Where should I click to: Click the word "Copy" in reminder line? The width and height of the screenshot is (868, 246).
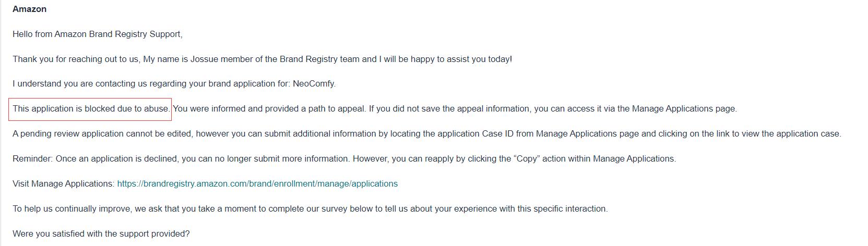(527, 159)
